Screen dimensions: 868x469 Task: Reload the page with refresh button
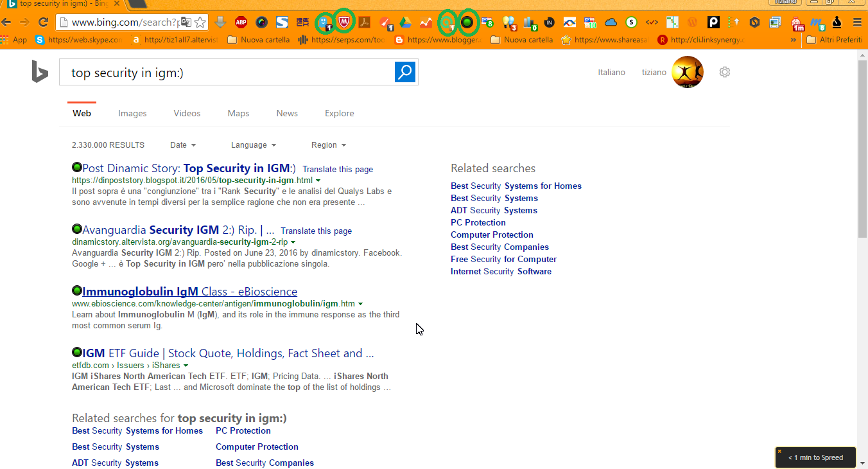tap(44, 22)
